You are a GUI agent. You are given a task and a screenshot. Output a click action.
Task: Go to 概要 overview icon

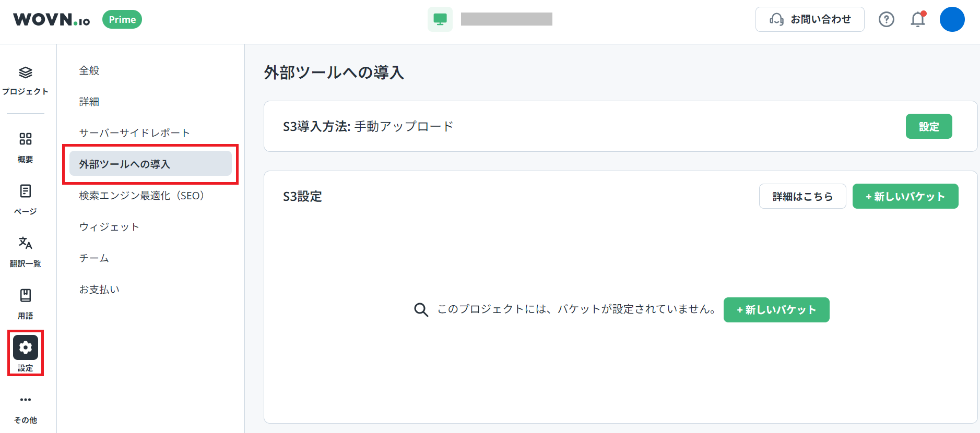pos(25,139)
